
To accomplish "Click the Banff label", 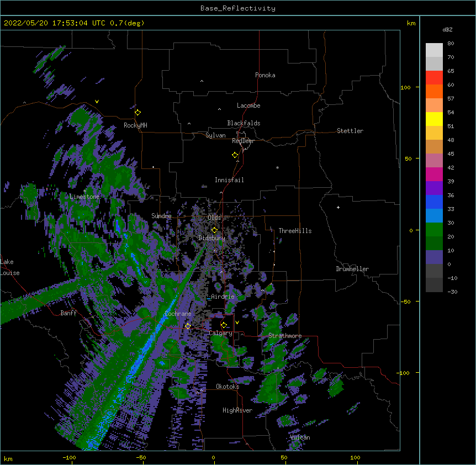I will point(68,313).
